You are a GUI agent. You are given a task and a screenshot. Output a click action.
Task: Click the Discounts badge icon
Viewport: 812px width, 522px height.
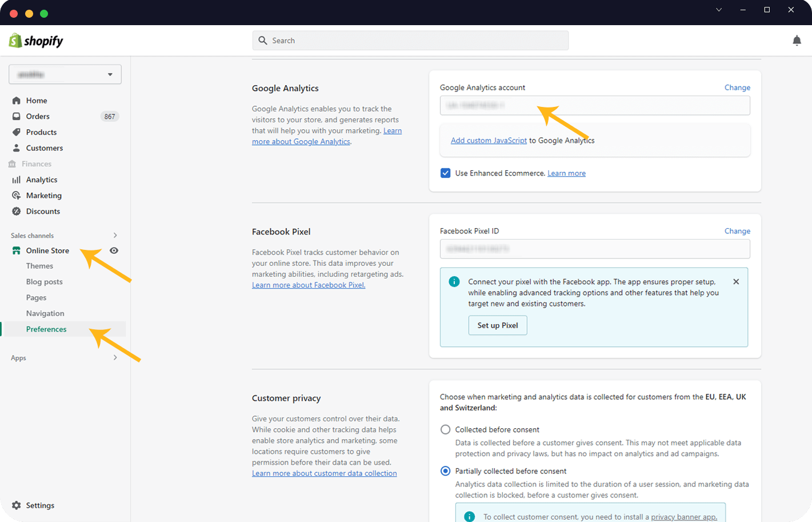tap(17, 212)
